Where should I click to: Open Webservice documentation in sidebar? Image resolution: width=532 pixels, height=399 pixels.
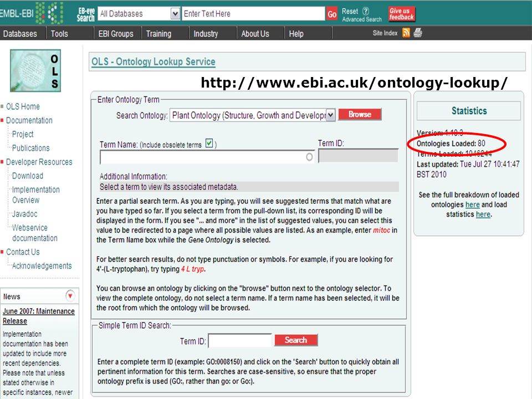(34, 233)
